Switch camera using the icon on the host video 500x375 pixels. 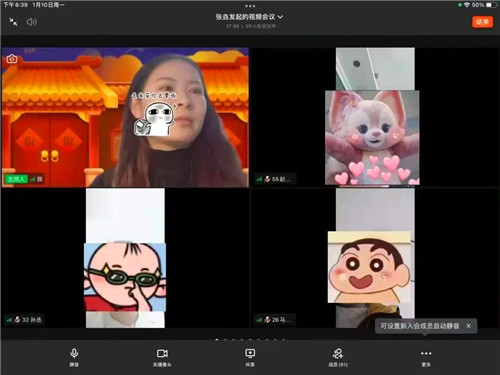12,59
